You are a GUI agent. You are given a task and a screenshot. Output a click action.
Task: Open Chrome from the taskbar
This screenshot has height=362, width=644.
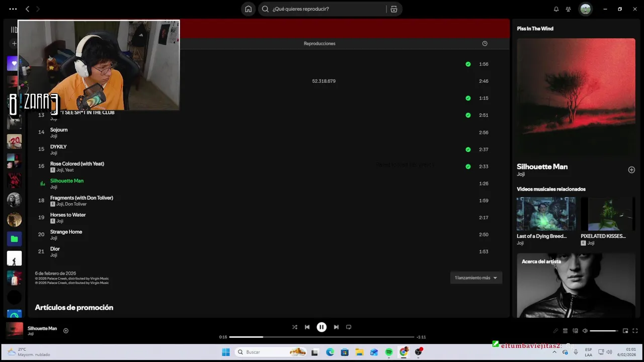coord(404,352)
